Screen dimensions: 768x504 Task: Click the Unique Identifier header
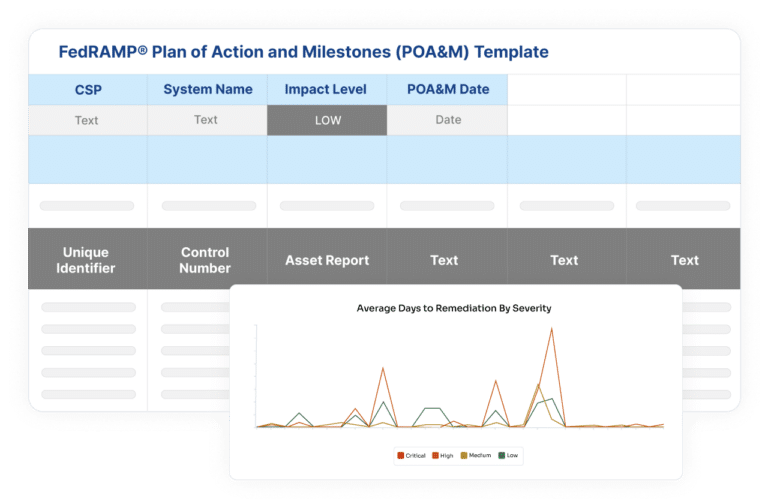coord(86,260)
